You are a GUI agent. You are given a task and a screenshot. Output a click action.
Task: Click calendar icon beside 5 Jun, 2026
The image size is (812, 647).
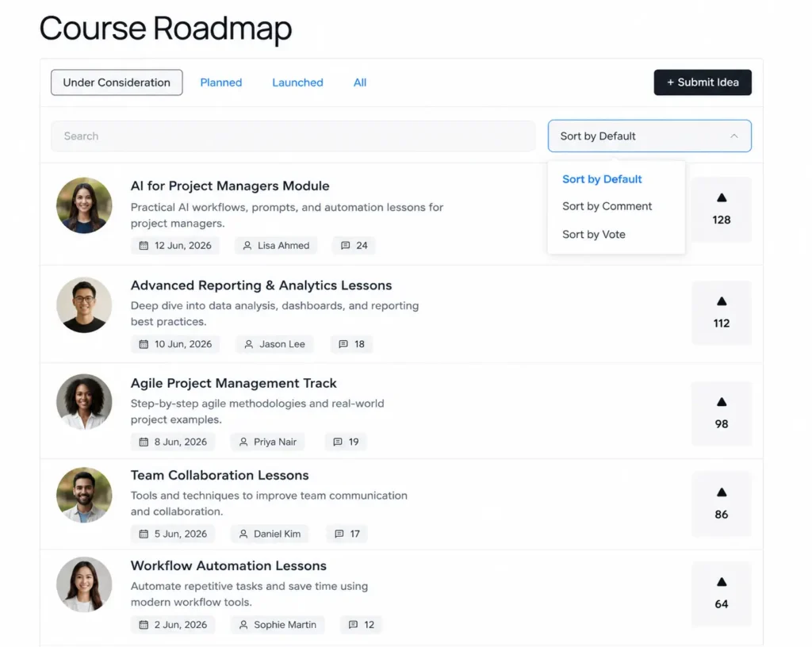[144, 534]
